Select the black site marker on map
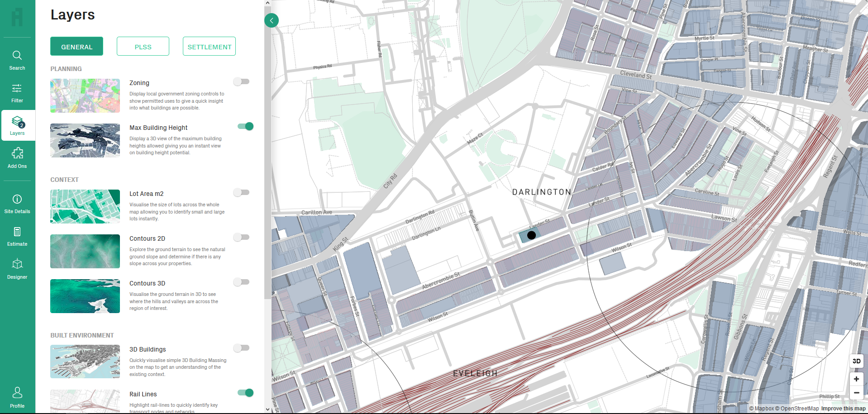 click(531, 235)
